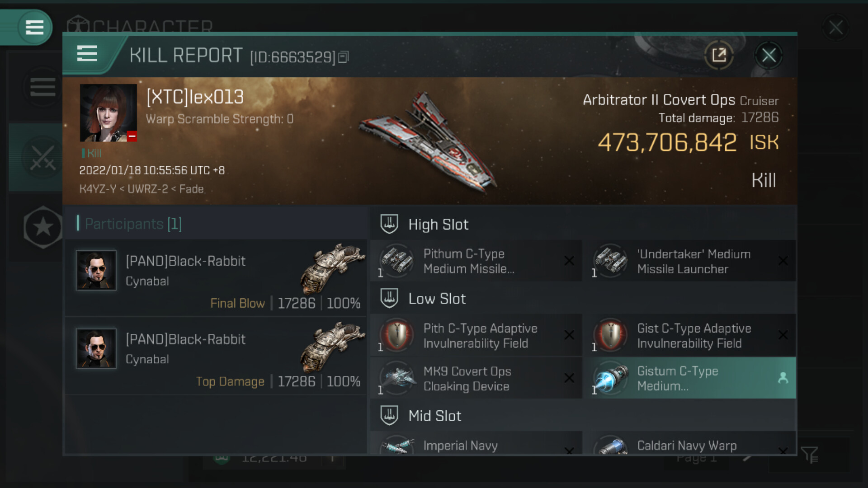Open Black-Rabbit Top Damage participant entry
868x488 pixels.
[216, 356]
